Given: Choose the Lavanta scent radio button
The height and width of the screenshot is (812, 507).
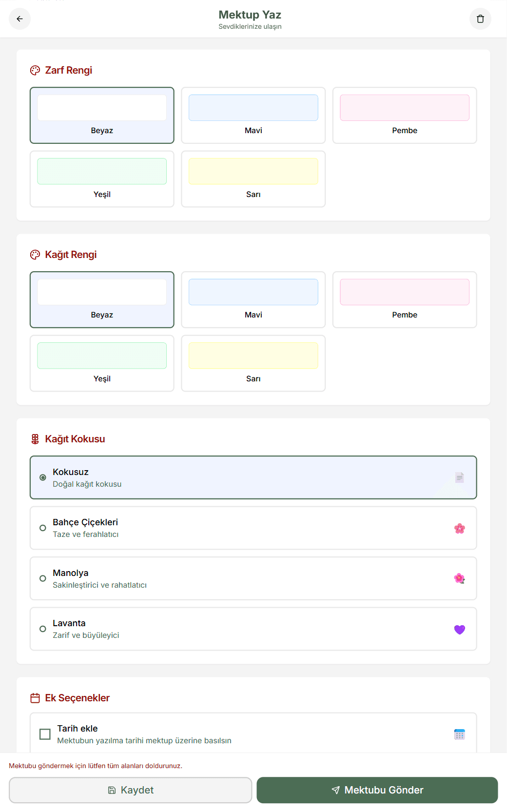Looking at the screenshot, I should coord(43,629).
